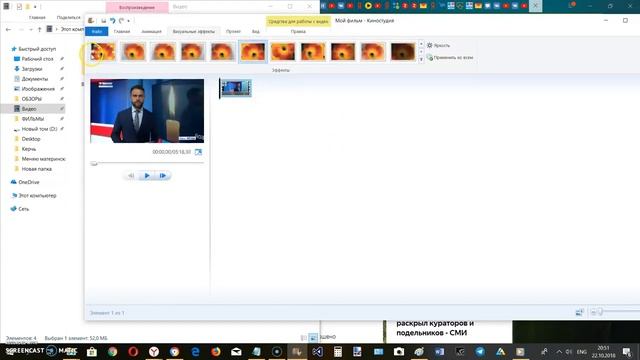Open Word from the taskbar

pos(439,351)
